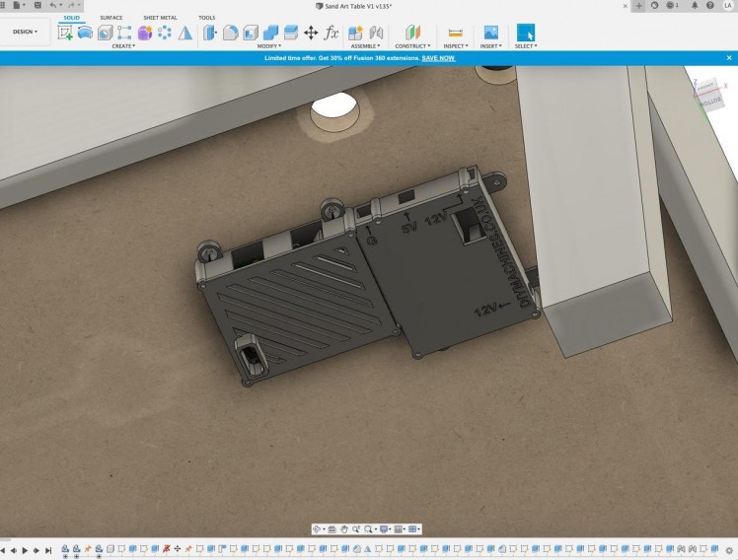Choose the Select cursor tool
738x560 pixels.
[525, 33]
